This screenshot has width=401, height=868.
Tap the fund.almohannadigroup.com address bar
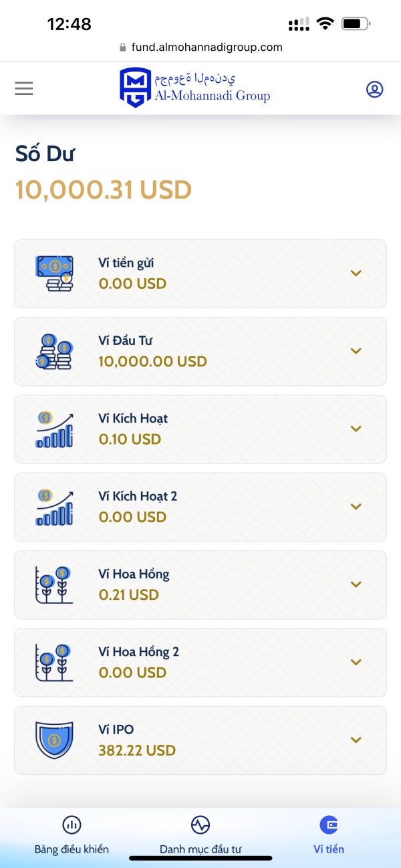(x=200, y=47)
